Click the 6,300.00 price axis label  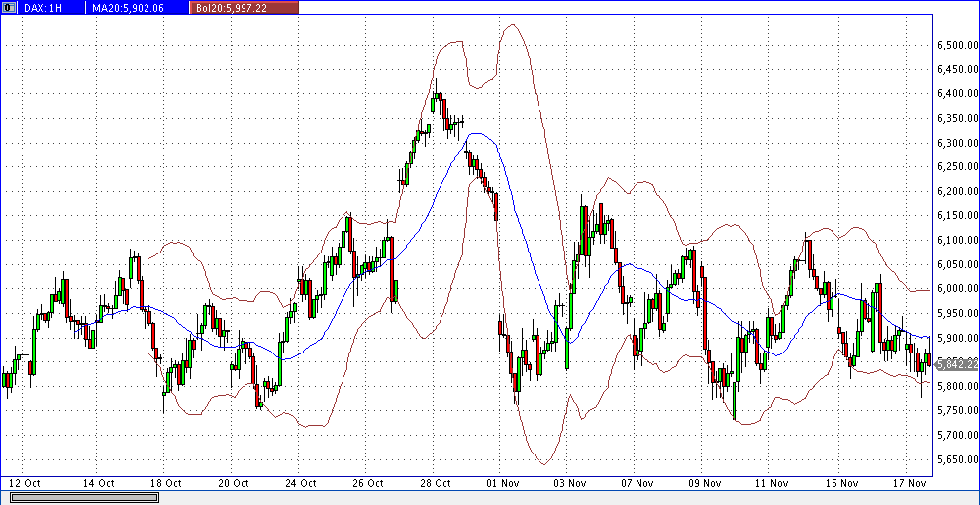coord(957,143)
